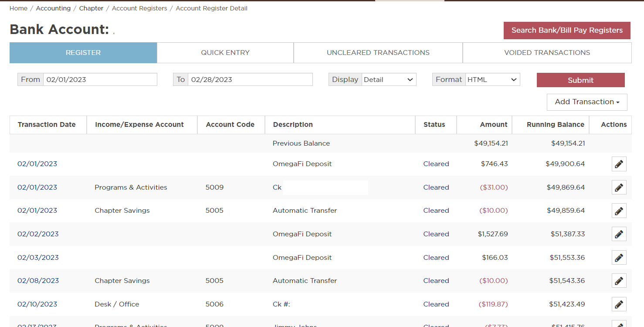Expand the Add Transaction menu

point(587,102)
